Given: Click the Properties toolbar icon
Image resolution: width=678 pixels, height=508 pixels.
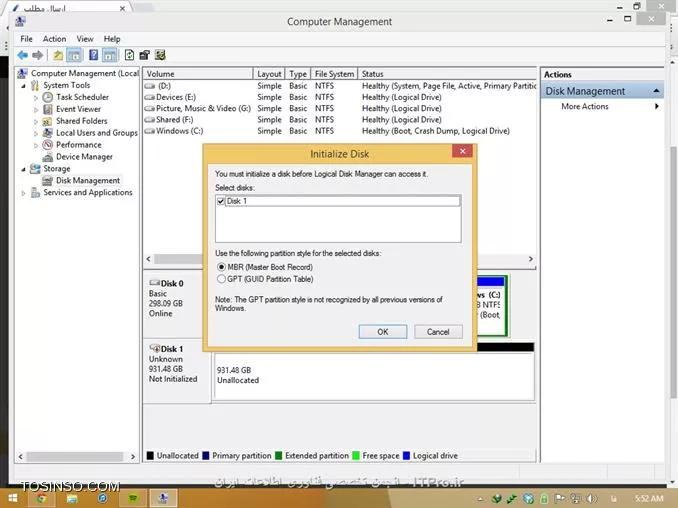Looking at the screenshot, I should [144, 55].
